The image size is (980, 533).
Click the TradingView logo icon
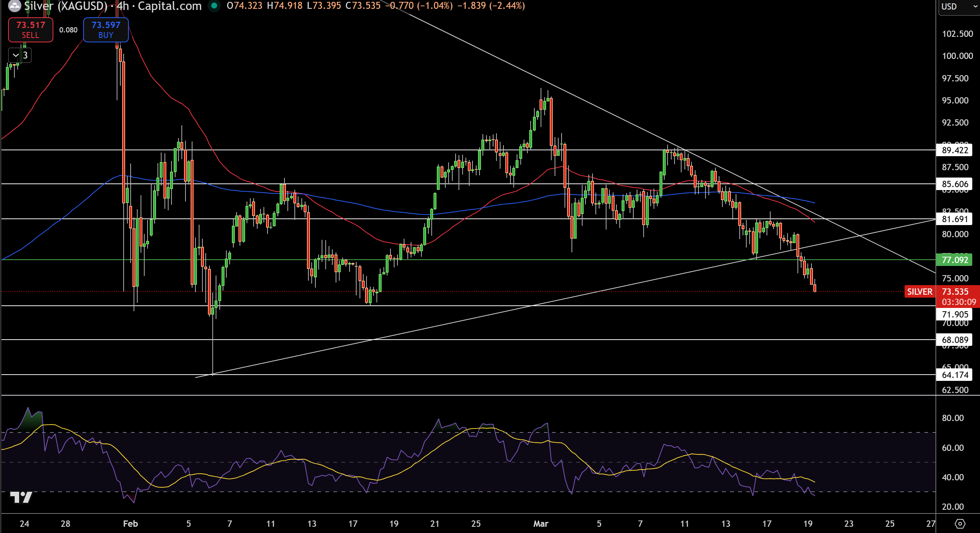click(21, 497)
